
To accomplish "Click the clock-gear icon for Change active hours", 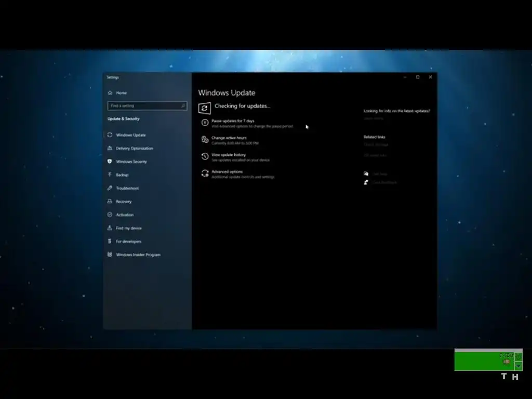I will tap(205, 139).
